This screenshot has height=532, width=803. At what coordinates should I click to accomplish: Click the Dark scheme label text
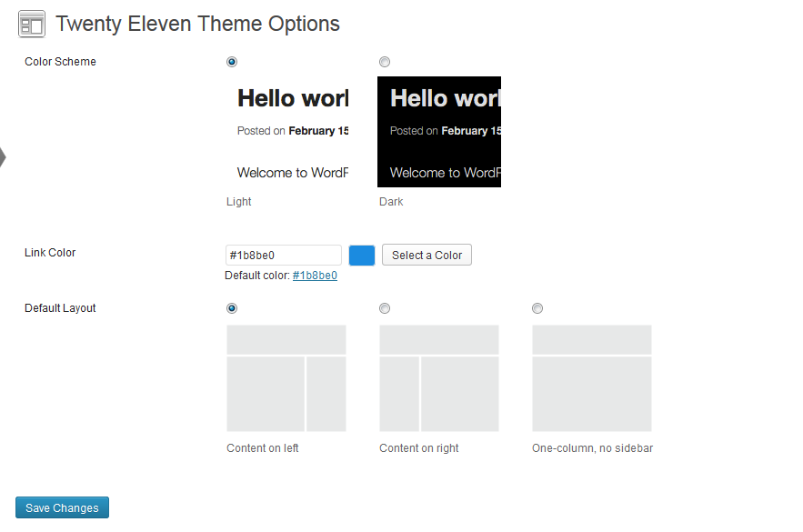tap(391, 202)
